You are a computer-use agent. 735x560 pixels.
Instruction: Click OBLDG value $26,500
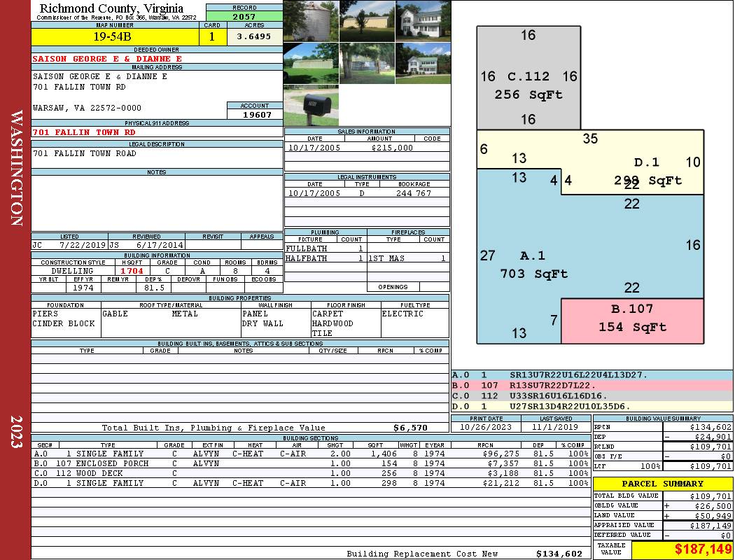tap(713, 506)
